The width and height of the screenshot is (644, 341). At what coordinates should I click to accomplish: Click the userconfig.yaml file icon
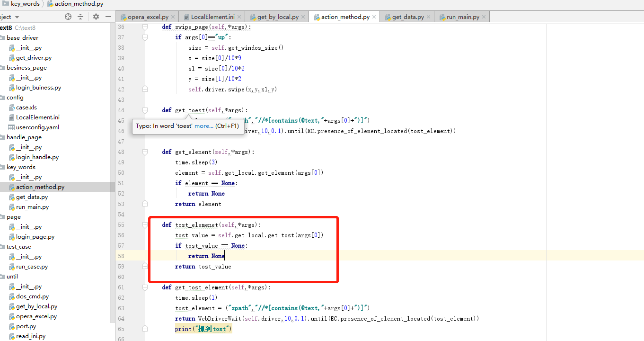pyautogui.click(x=12, y=127)
